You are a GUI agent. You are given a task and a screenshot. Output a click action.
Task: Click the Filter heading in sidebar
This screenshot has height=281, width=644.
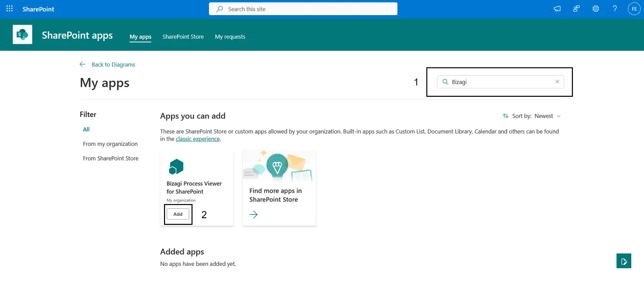tap(88, 115)
